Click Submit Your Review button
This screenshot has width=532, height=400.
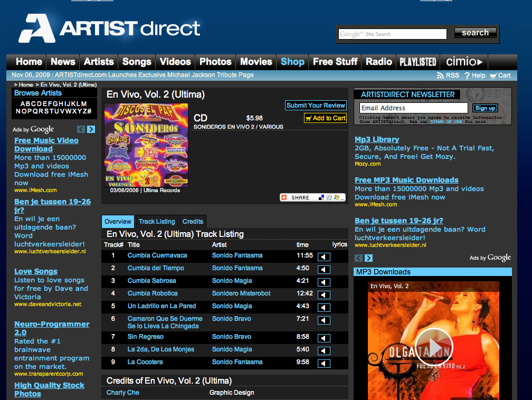tap(316, 105)
